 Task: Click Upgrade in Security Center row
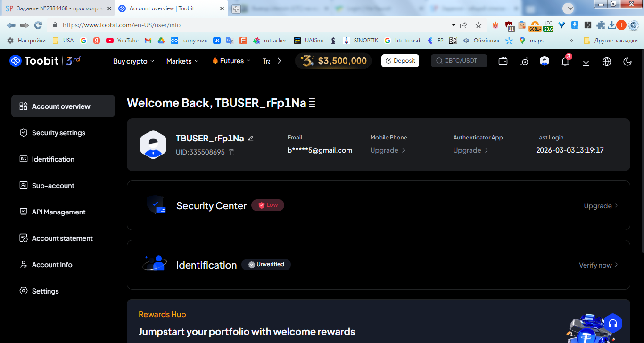point(601,206)
